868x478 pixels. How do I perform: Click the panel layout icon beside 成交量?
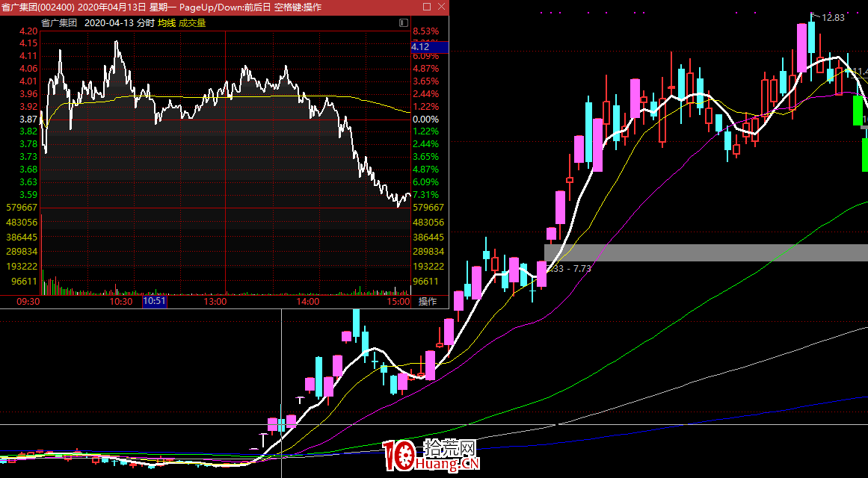(404, 23)
